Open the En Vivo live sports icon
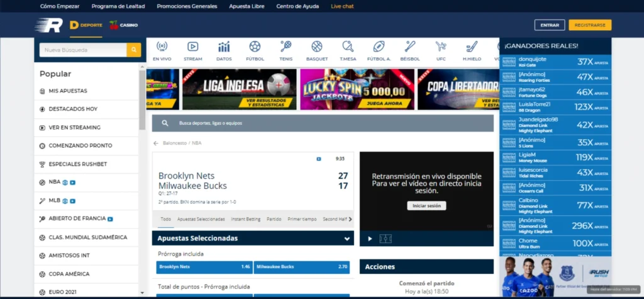The image size is (644, 299). (x=162, y=47)
